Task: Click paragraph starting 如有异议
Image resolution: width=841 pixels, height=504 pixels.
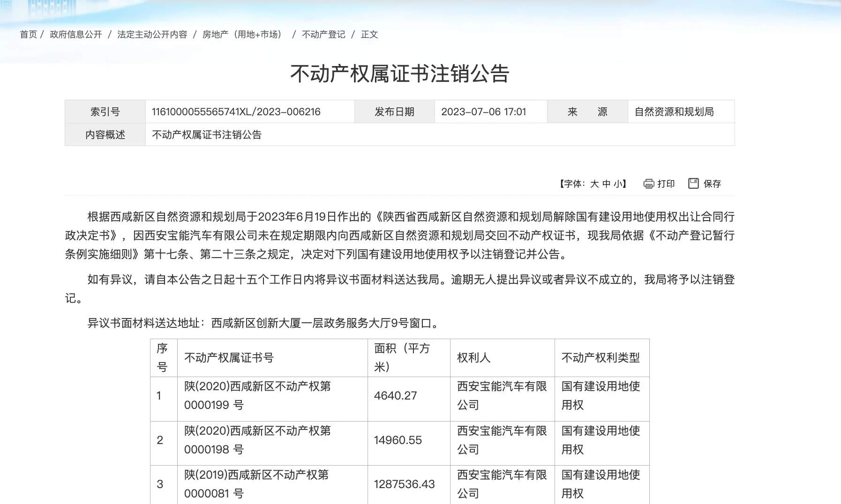Action: (x=400, y=289)
